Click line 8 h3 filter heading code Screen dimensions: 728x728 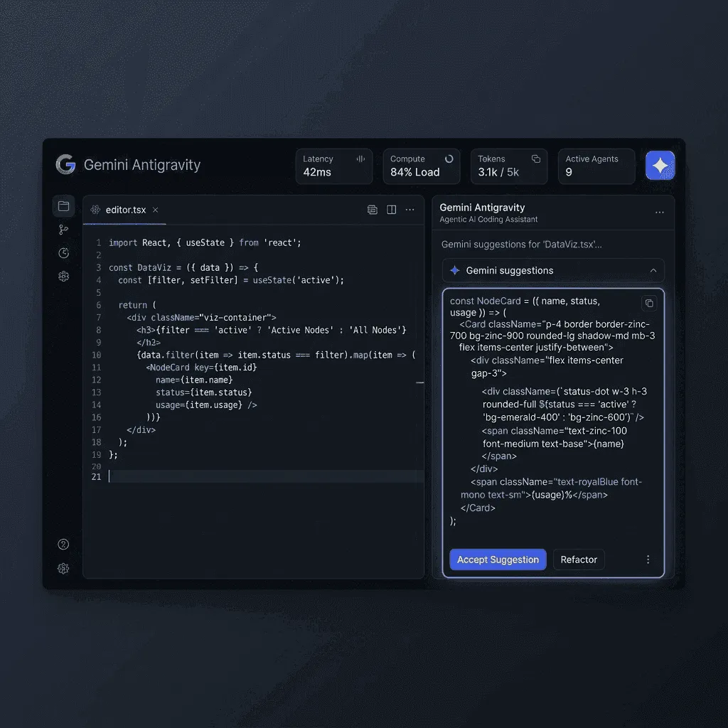pyautogui.click(x=271, y=330)
